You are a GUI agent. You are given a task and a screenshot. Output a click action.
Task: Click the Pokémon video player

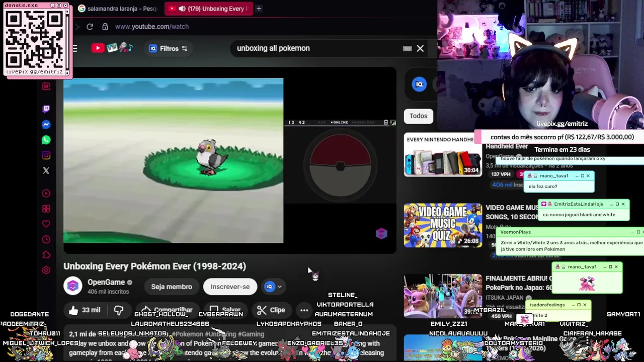[x=230, y=160]
